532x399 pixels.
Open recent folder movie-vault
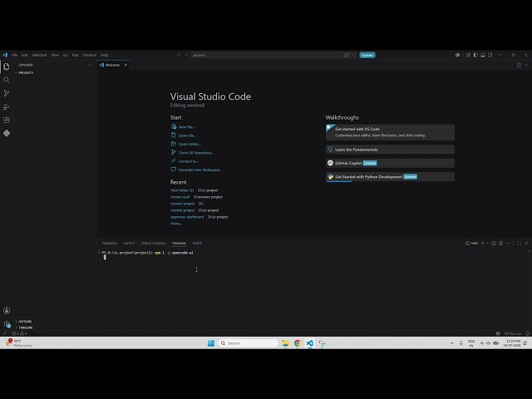pyautogui.click(x=180, y=197)
